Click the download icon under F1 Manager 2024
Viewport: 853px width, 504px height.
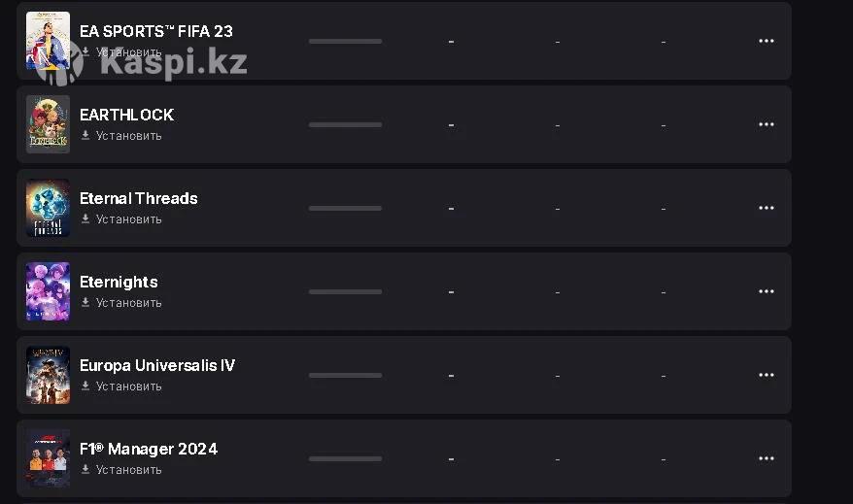(85, 470)
